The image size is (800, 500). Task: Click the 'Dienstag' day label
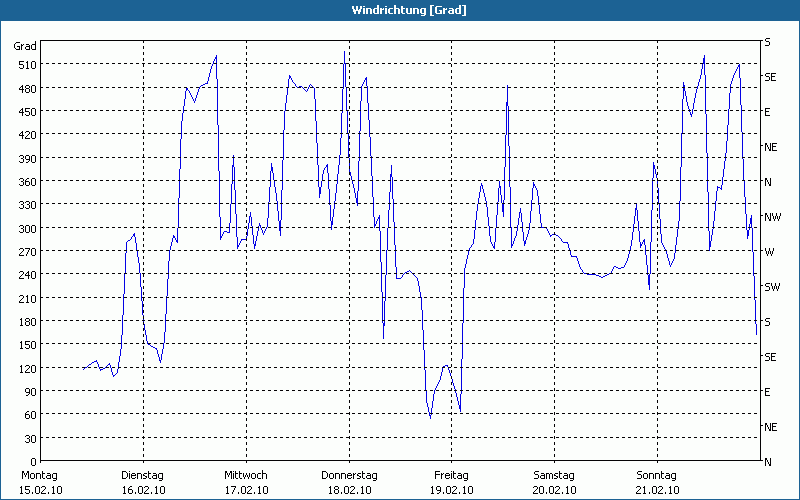[142, 475]
